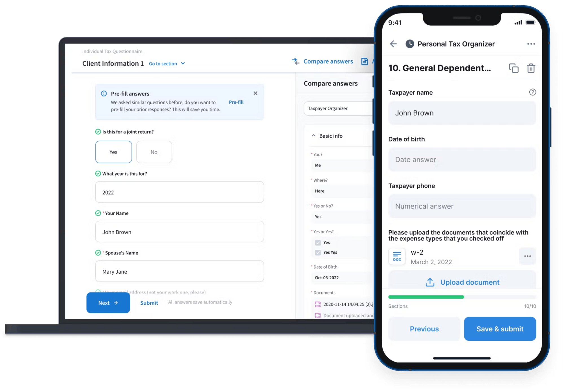
Task: Click the Submit button on the questionnaire
Action: tap(149, 303)
